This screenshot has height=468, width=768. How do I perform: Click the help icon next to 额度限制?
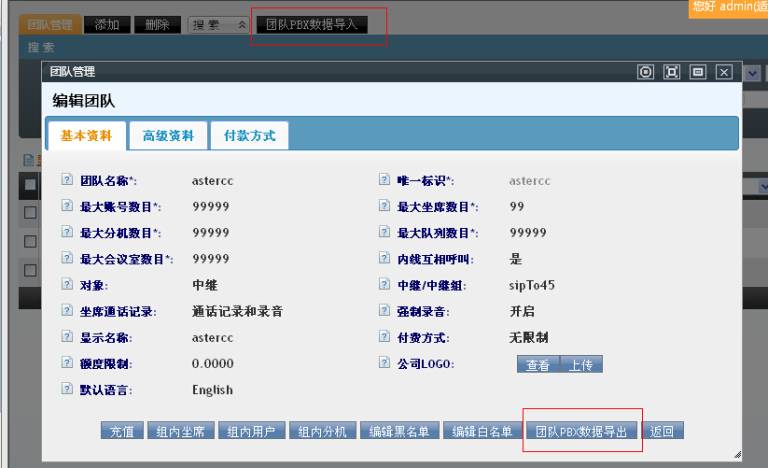point(68,363)
